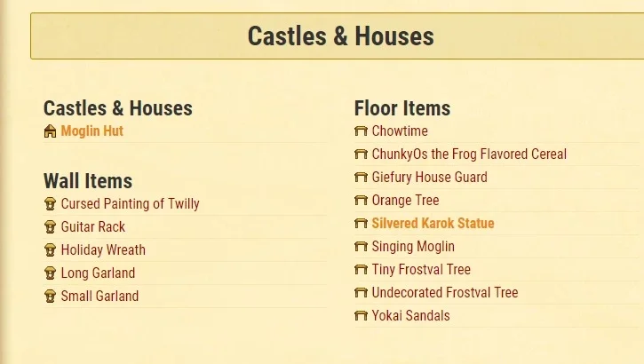
Task: Click the wall icon next to Small Garland
Action: 50,296
